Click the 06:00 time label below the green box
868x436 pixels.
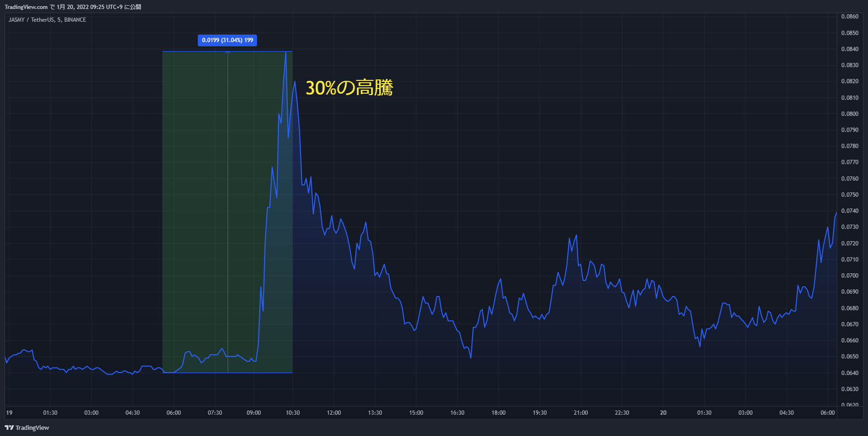pos(174,413)
